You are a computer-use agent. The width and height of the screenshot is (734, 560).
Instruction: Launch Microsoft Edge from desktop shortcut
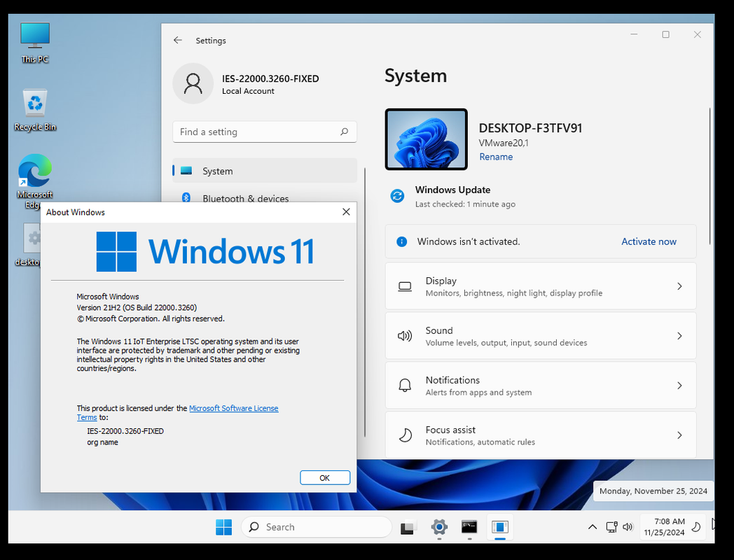(x=34, y=181)
